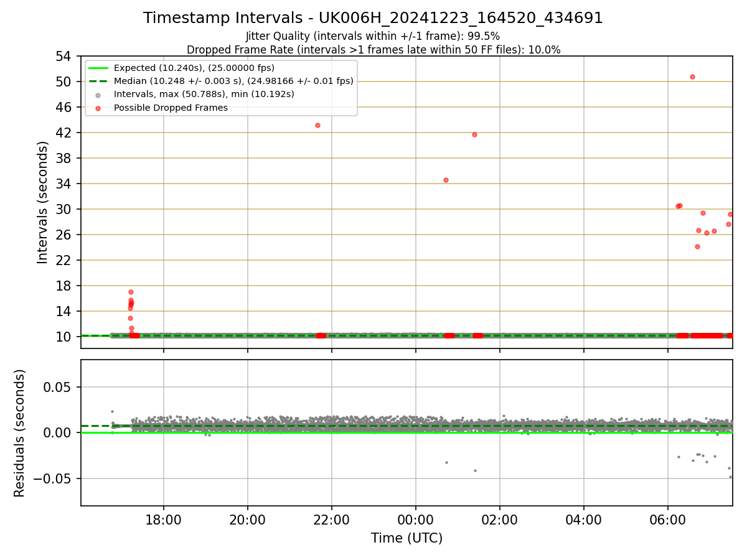The height and width of the screenshot is (560, 747).
Task: Click the solid green line swatch in the legend
Action: 99,68
